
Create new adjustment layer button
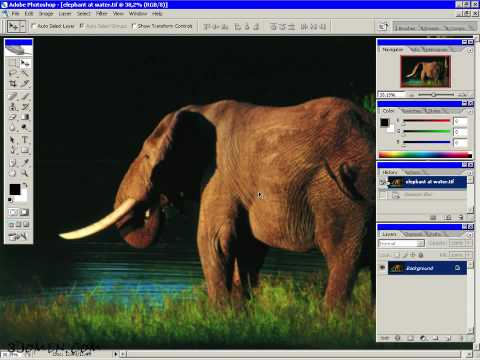coord(423,338)
